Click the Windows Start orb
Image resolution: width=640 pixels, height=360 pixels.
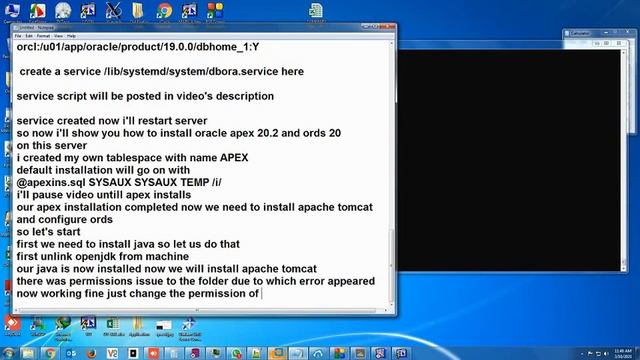point(8,353)
